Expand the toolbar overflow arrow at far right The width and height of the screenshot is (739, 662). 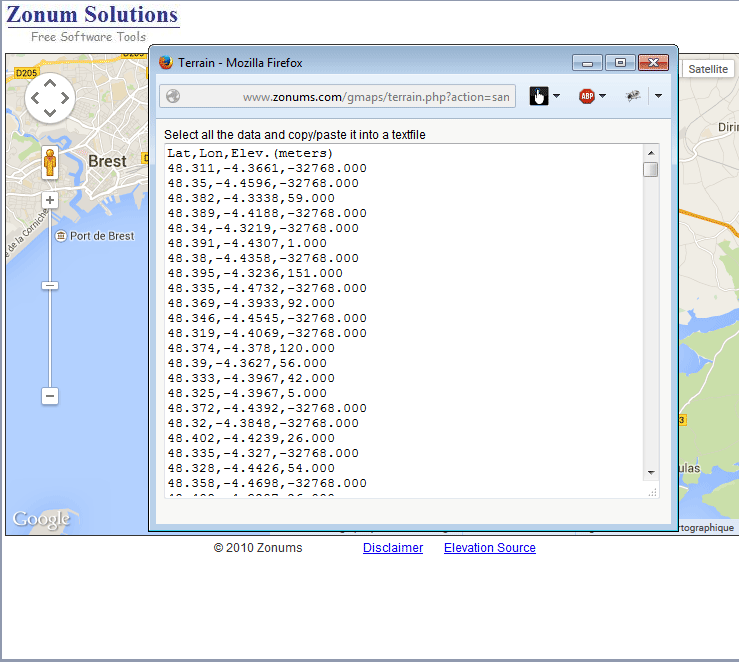(658, 96)
